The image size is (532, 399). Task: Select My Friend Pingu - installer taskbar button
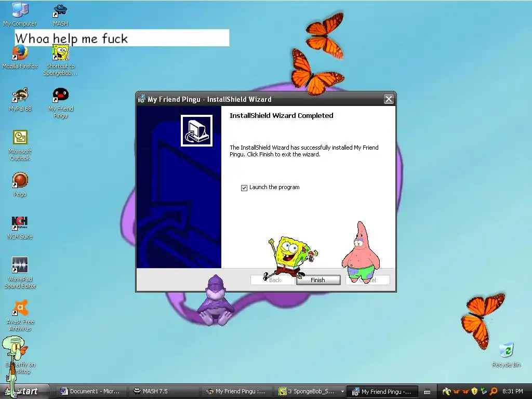tap(382, 392)
